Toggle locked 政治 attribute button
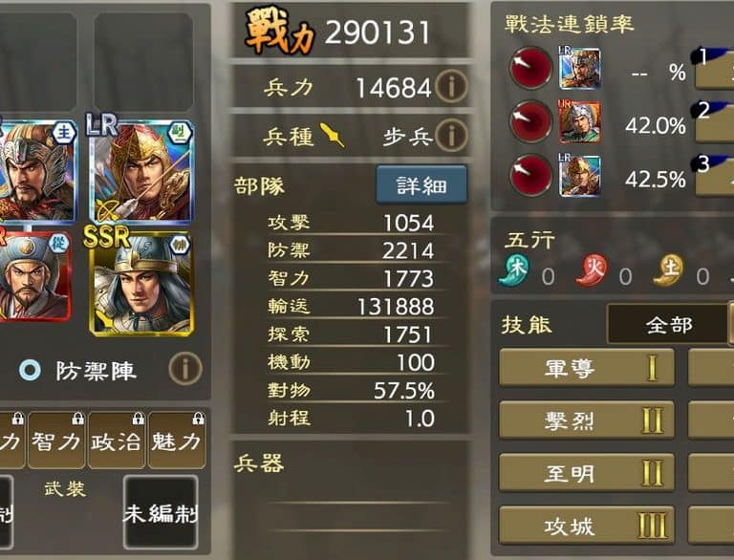 (x=116, y=441)
